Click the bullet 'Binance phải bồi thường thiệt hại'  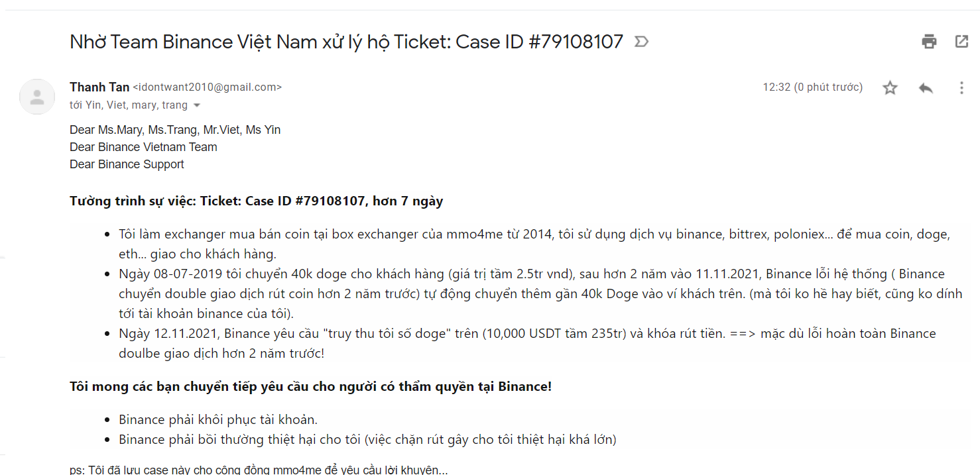click(x=367, y=439)
